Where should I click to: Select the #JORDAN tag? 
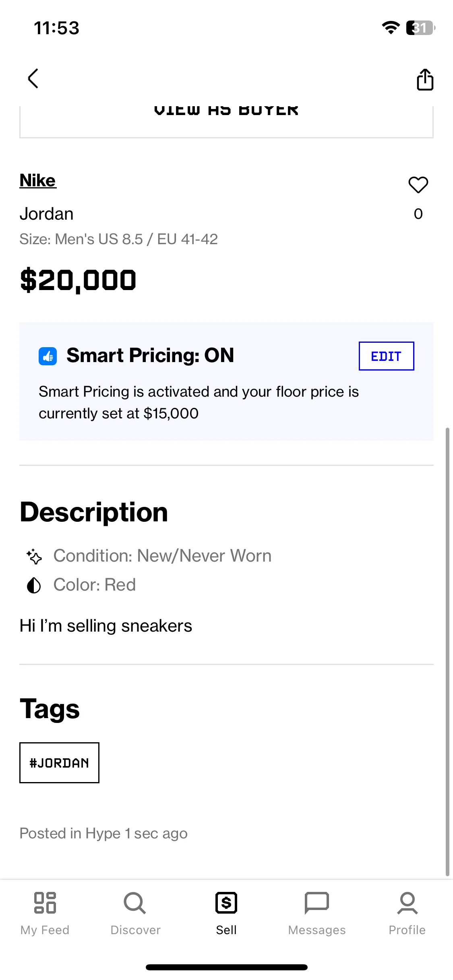click(x=59, y=763)
